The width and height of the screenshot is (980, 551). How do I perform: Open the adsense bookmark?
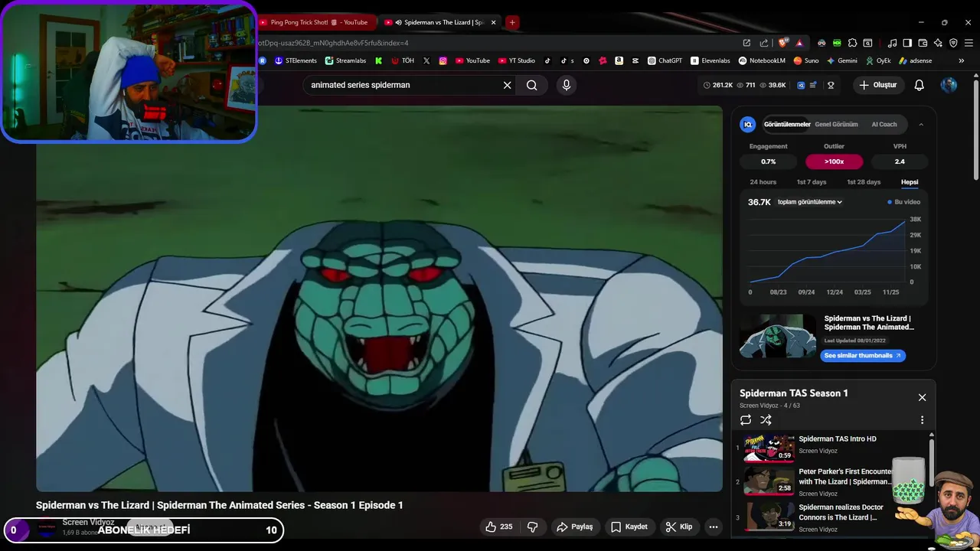(916, 60)
